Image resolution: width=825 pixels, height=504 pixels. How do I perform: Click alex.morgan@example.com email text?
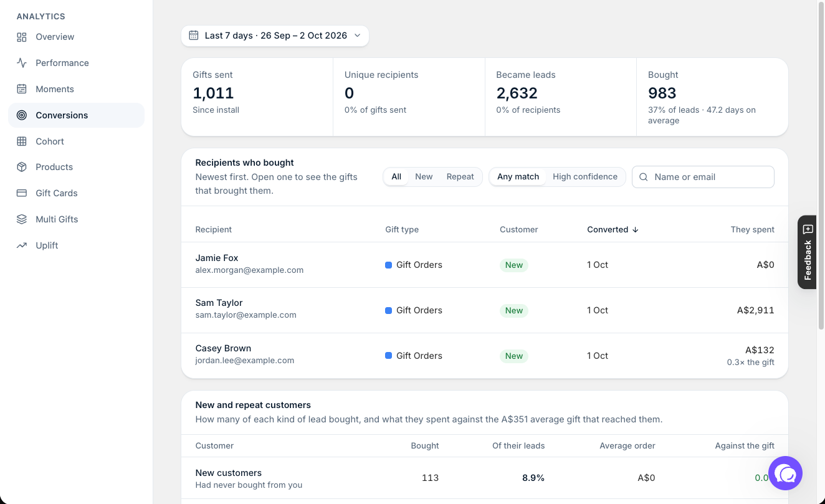coord(249,270)
